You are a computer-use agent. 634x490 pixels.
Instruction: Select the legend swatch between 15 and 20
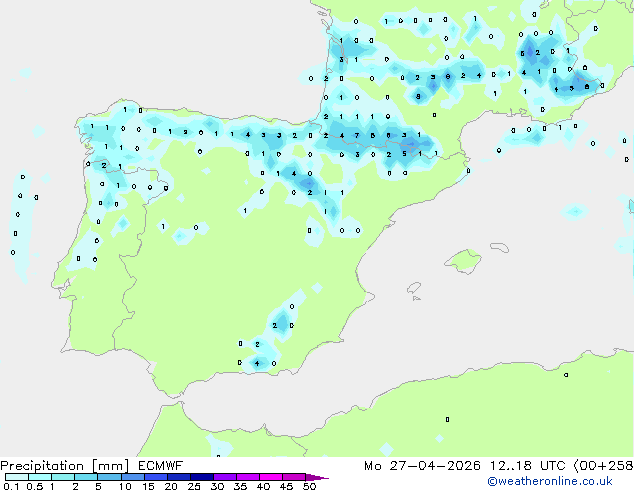click(x=155, y=477)
